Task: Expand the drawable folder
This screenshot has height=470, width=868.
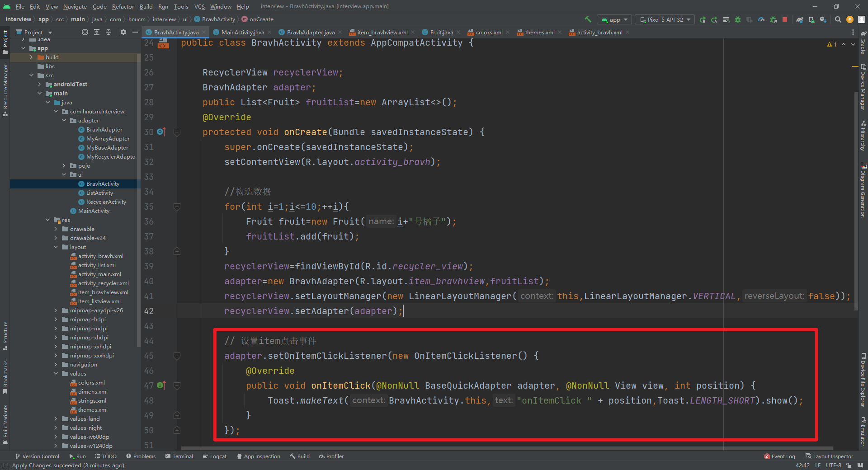Action: 56,229
